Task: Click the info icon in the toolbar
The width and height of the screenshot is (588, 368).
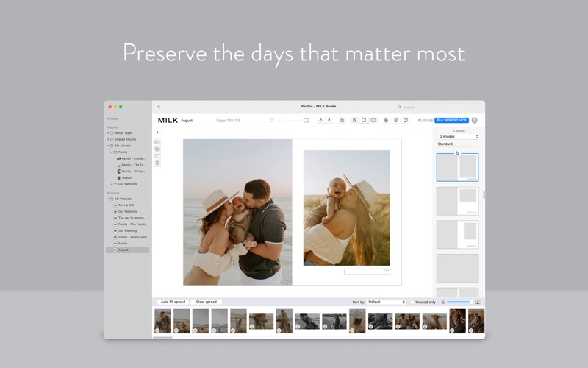Action: [x=395, y=121]
